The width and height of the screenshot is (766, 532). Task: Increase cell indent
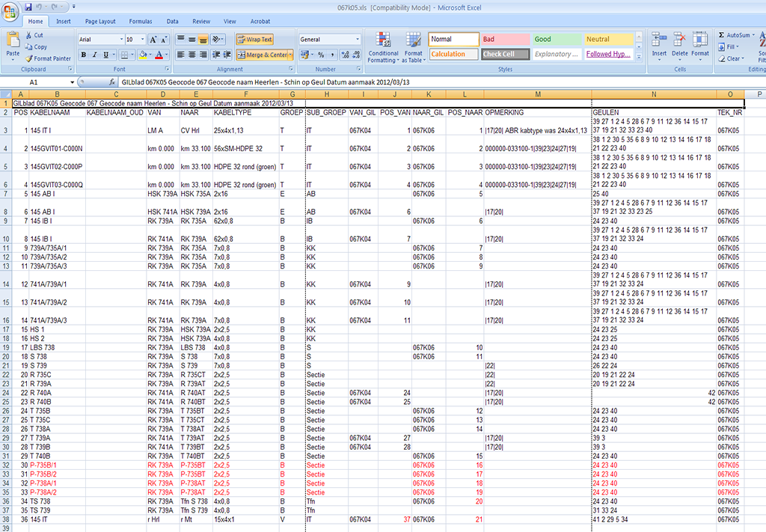227,55
